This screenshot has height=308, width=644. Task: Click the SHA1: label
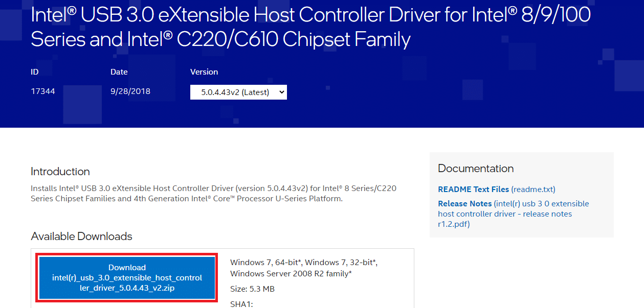click(241, 304)
